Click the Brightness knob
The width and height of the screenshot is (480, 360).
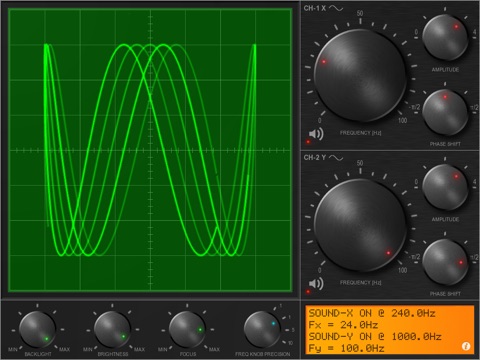point(112,329)
